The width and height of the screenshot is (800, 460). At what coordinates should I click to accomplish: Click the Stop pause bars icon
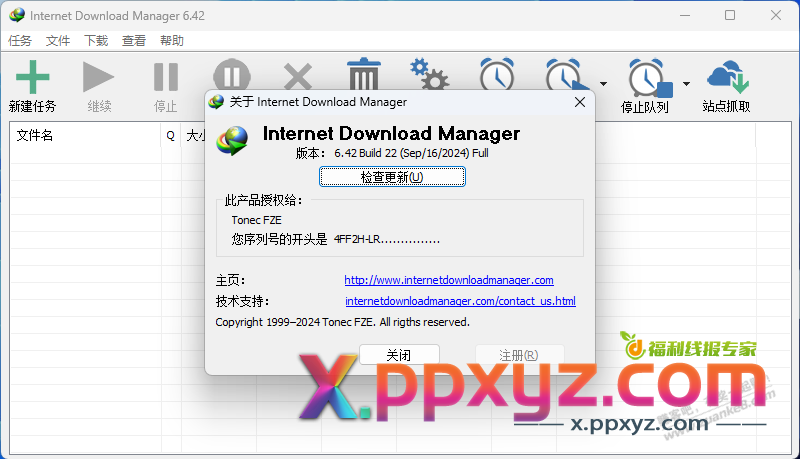(x=166, y=77)
